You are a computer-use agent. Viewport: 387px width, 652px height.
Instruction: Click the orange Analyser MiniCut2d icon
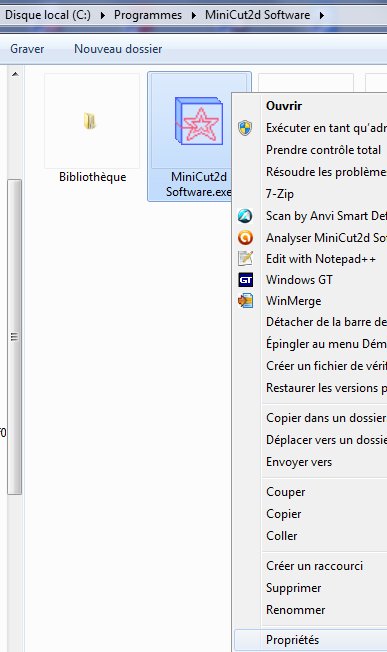[245, 237]
